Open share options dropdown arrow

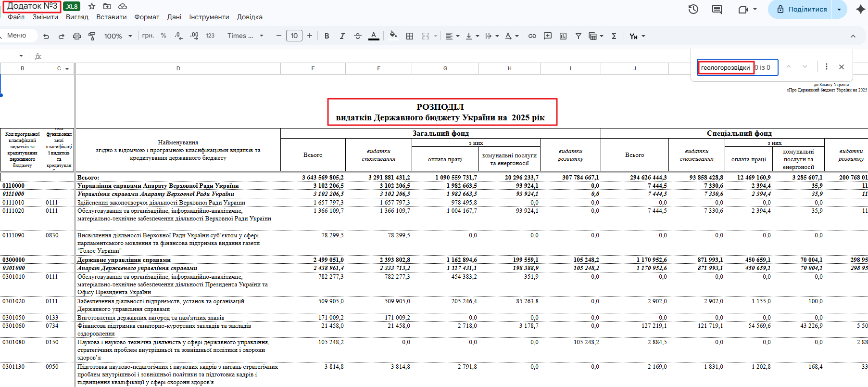pos(839,9)
